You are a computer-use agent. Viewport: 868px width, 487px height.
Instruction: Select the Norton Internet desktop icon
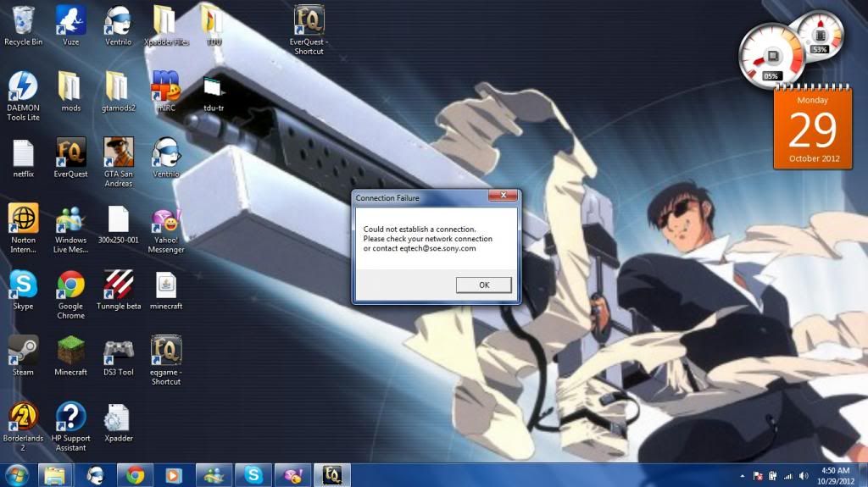pyautogui.click(x=23, y=229)
